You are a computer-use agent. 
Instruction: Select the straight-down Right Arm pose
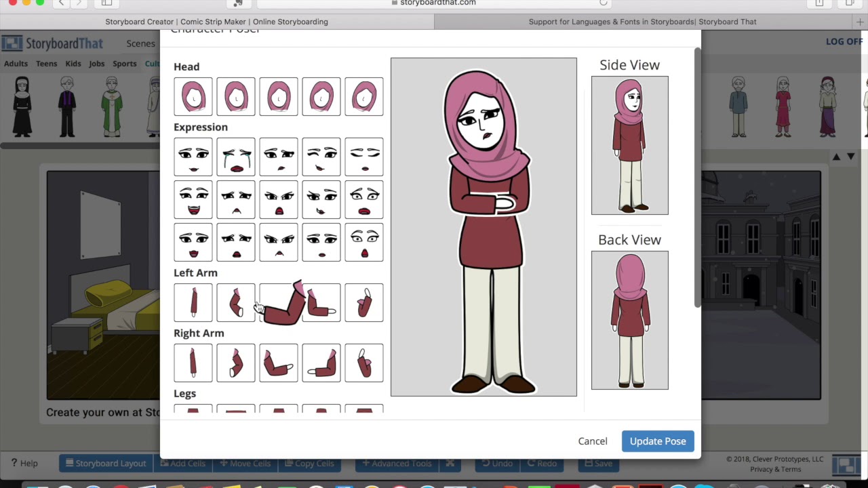(193, 363)
